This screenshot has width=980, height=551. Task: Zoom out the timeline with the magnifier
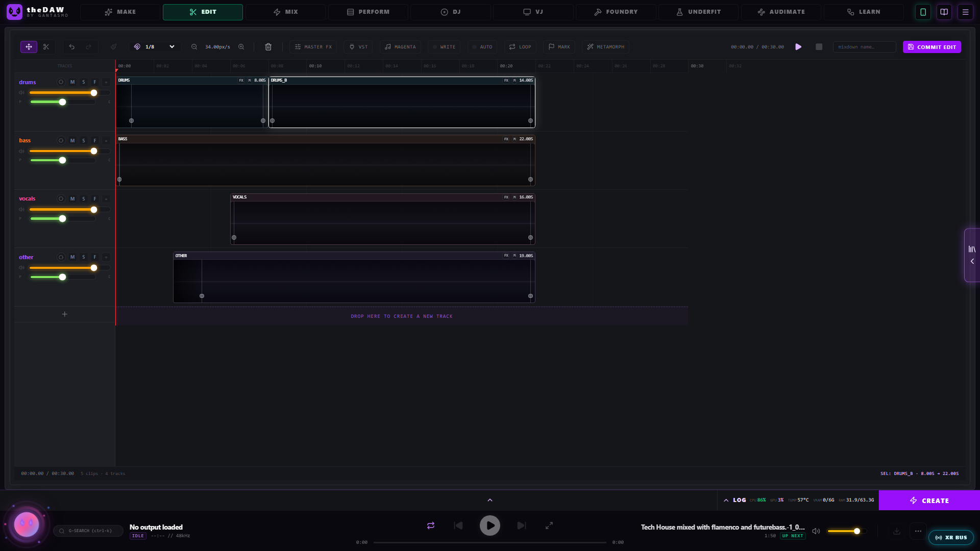(194, 47)
